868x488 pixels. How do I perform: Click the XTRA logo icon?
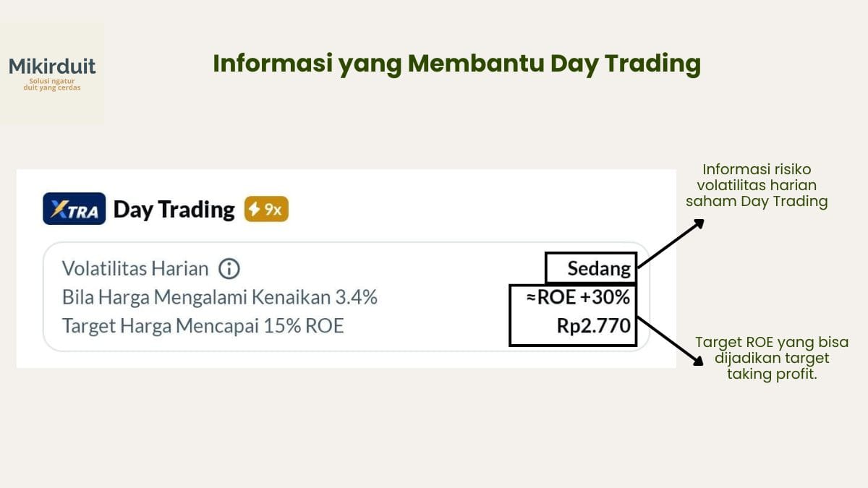click(72, 210)
